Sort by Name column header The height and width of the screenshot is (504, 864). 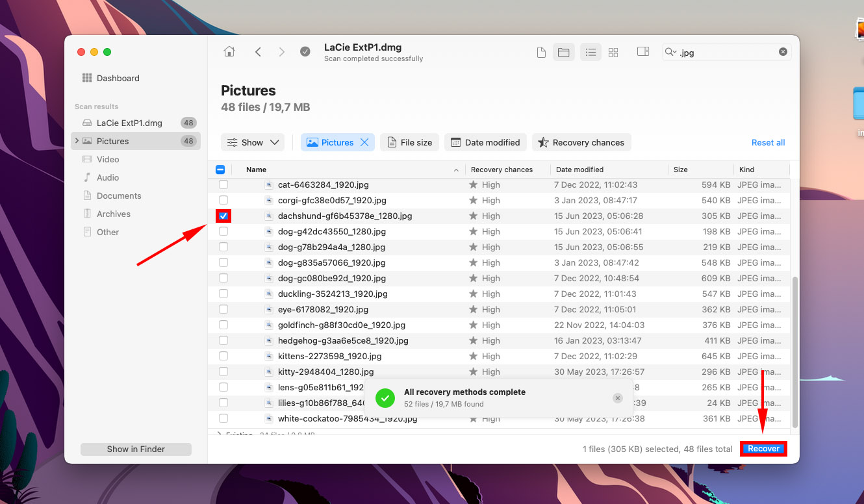coord(256,170)
